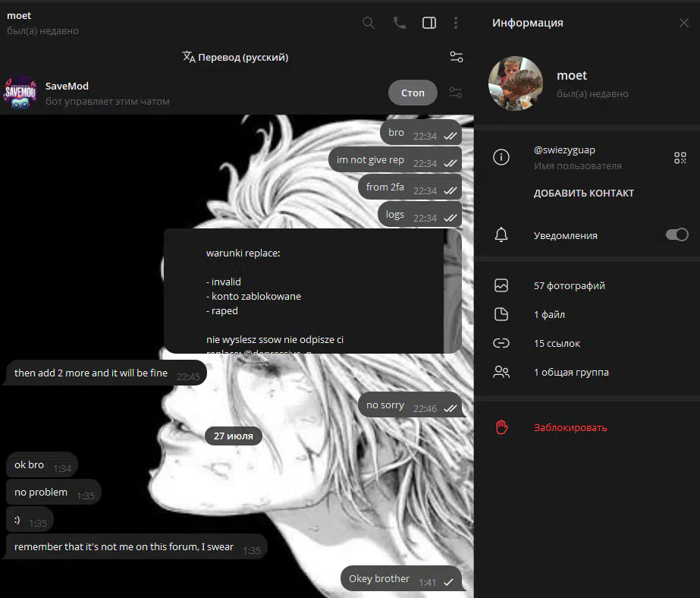Viewport: 700px width, 598px height.
Task: Click SaveMod bot name label
Action: click(x=67, y=87)
